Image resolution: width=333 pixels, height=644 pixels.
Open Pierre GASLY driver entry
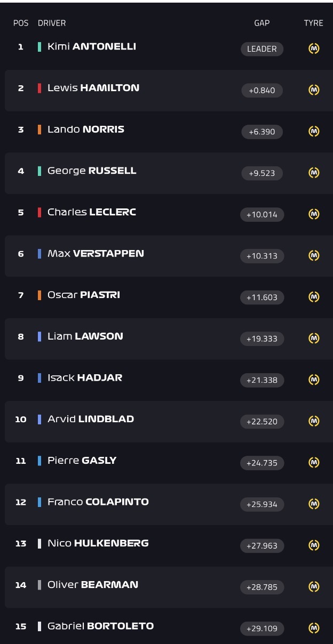[166, 462]
